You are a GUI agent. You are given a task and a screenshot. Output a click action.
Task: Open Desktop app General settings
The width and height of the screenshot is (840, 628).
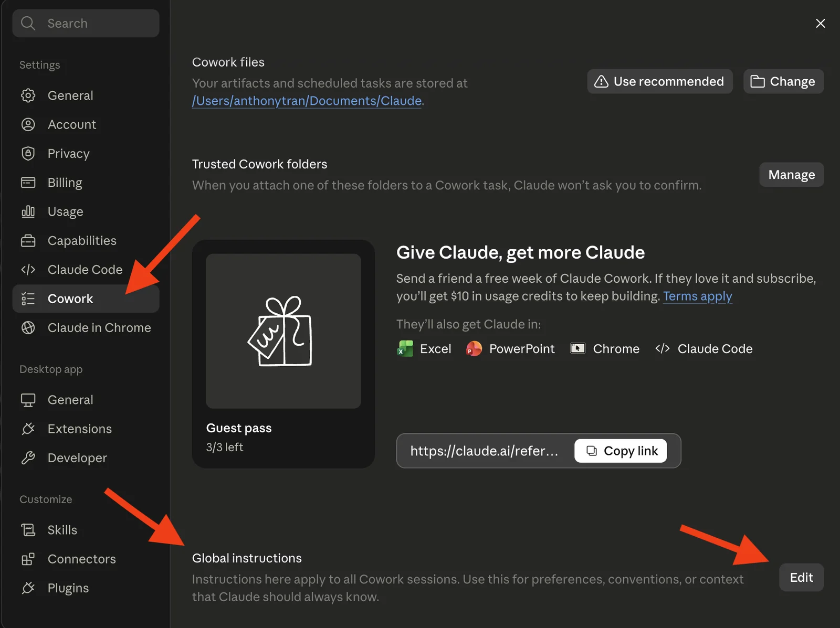(x=86, y=400)
